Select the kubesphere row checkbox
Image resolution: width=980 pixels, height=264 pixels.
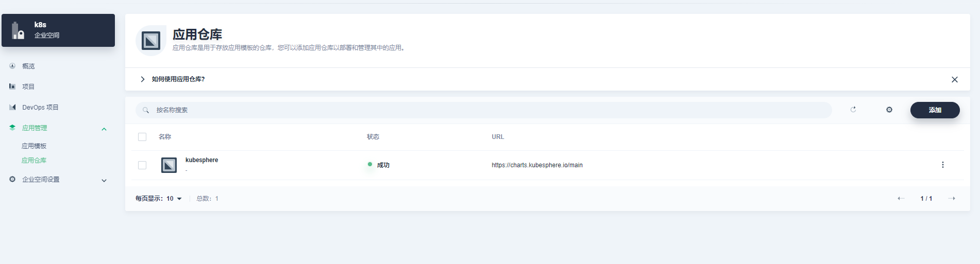pyautogui.click(x=142, y=165)
